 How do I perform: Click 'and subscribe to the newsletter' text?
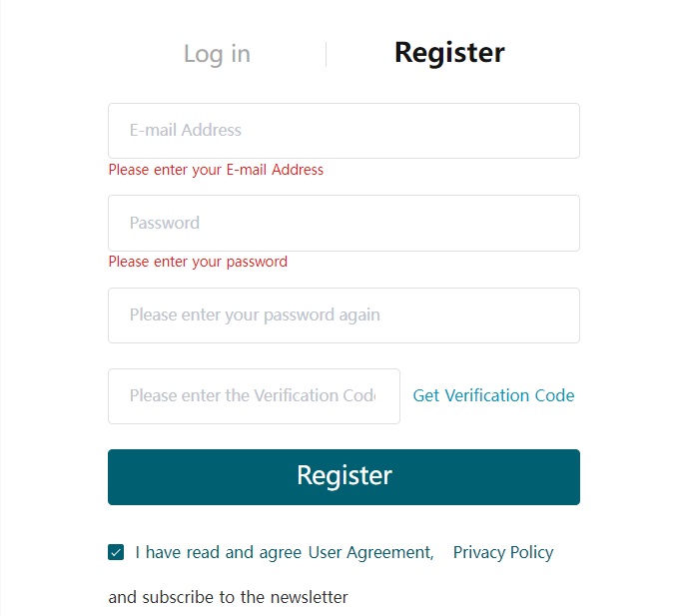(x=228, y=597)
